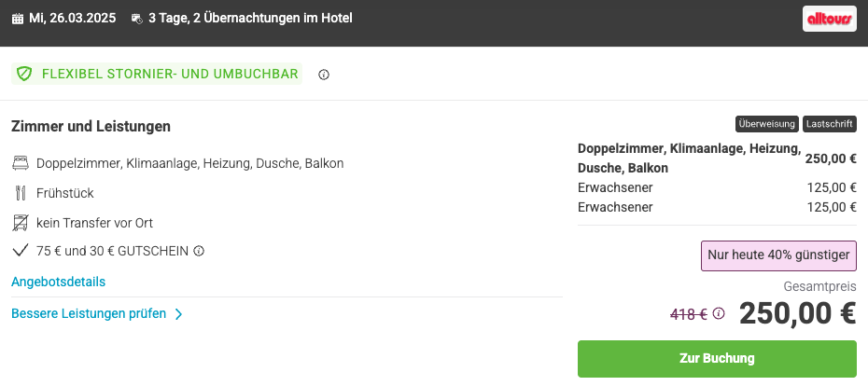
Task: Click the FLEXIBEL STORNIER- UND UMBUCHBAR label
Action: (170, 74)
